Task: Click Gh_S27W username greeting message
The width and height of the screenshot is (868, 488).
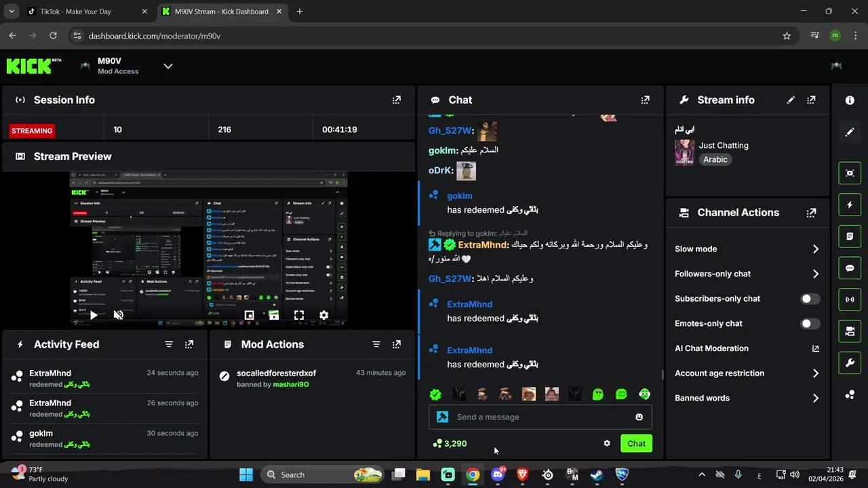Action: click(x=450, y=279)
